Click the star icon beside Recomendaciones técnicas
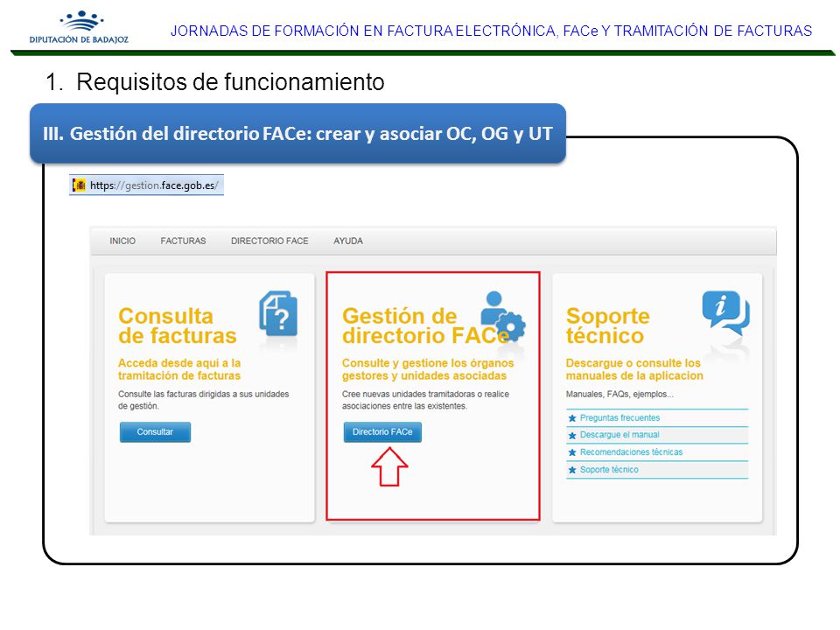This screenshot has width=840, height=630. click(572, 452)
